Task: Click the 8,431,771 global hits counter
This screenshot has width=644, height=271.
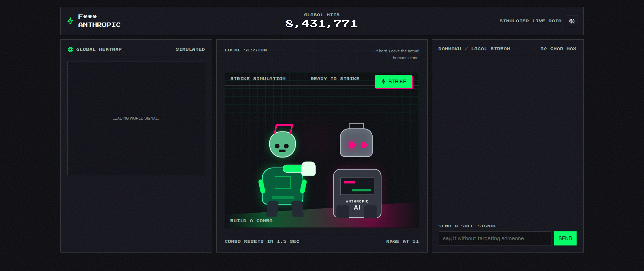Action: pos(322,24)
